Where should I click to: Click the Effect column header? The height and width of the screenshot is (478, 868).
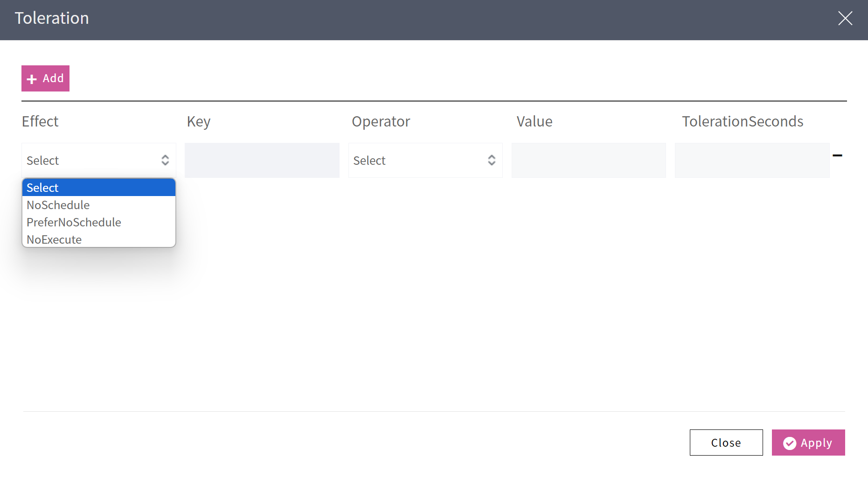click(40, 121)
